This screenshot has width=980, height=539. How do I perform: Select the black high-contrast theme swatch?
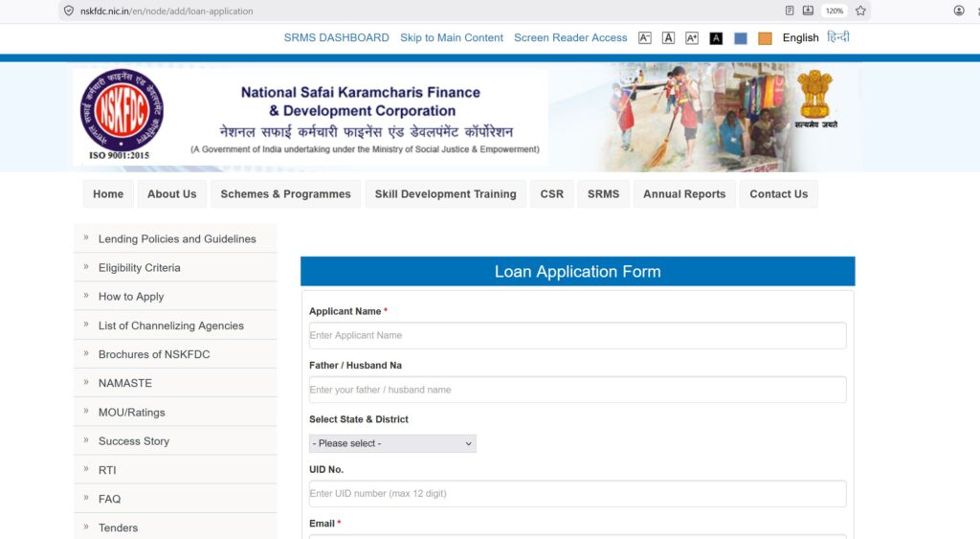click(716, 38)
